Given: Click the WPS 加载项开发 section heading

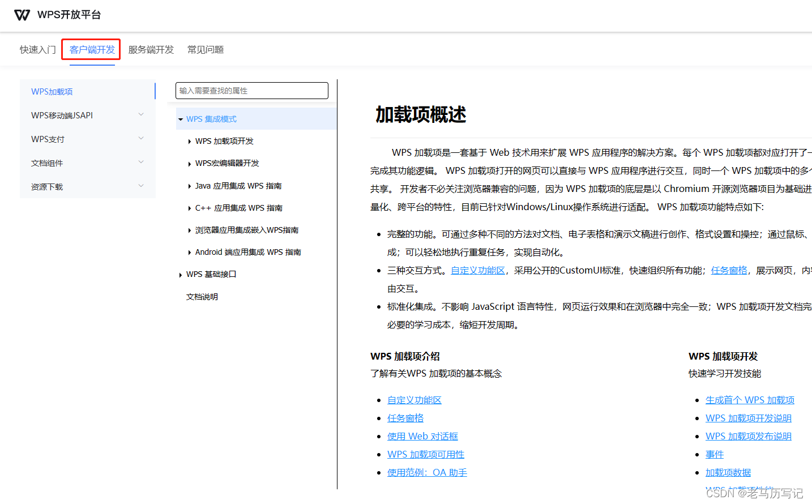Looking at the screenshot, I should 723,357.
